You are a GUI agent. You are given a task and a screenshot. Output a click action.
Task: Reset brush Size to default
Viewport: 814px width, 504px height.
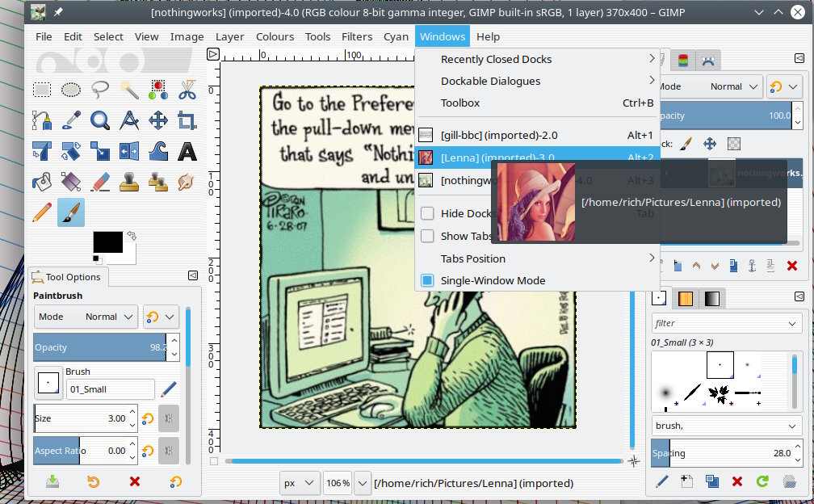[x=148, y=418]
